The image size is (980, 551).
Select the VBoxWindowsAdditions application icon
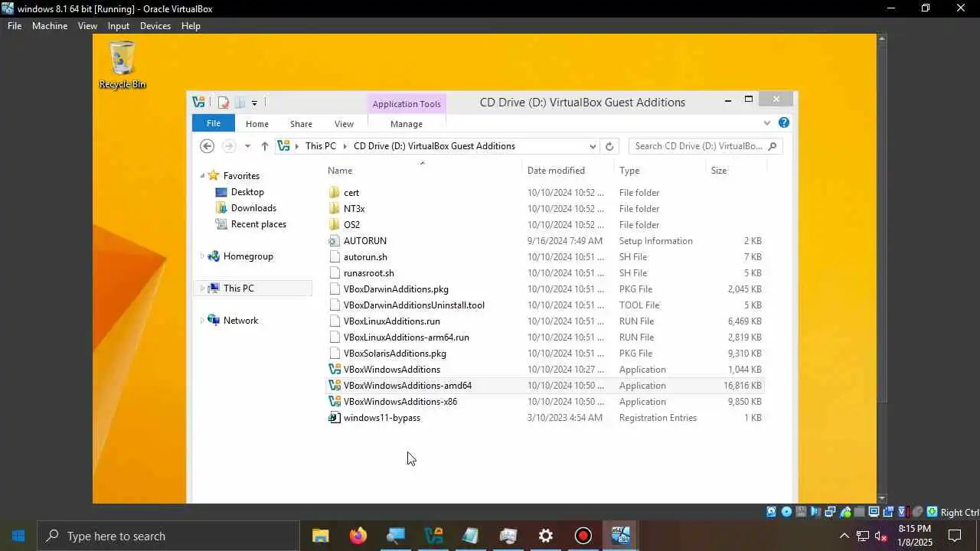[x=334, y=370]
